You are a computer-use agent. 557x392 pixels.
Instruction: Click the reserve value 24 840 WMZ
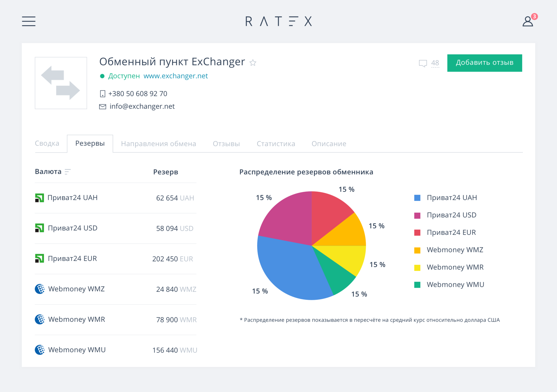pyautogui.click(x=176, y=289)
